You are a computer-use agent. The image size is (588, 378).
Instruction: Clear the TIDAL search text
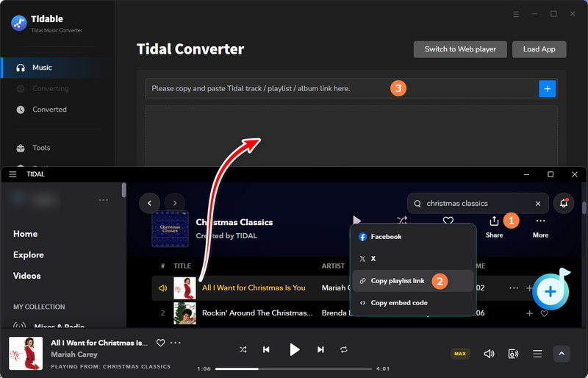pyautogui.click(x=538, y=204)
